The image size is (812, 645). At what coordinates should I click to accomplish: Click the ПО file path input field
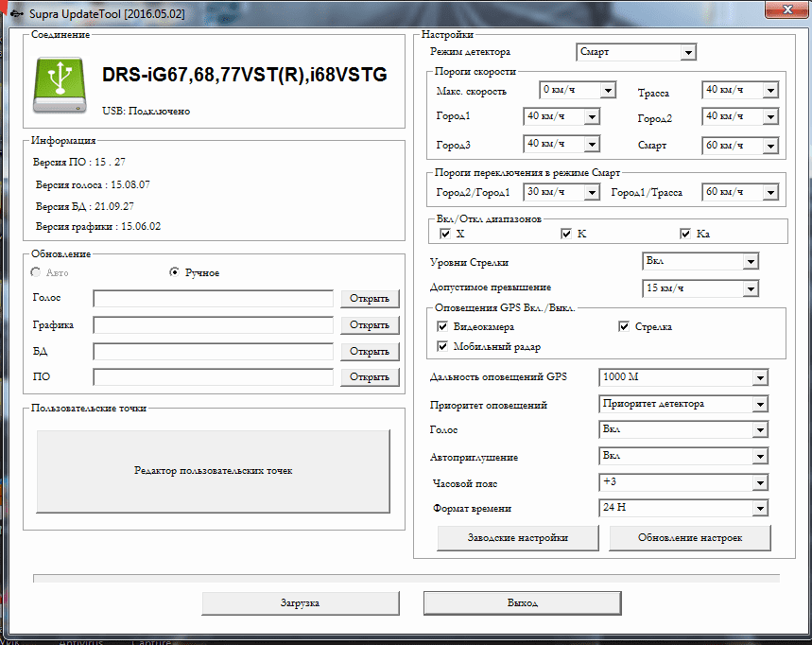214,377
